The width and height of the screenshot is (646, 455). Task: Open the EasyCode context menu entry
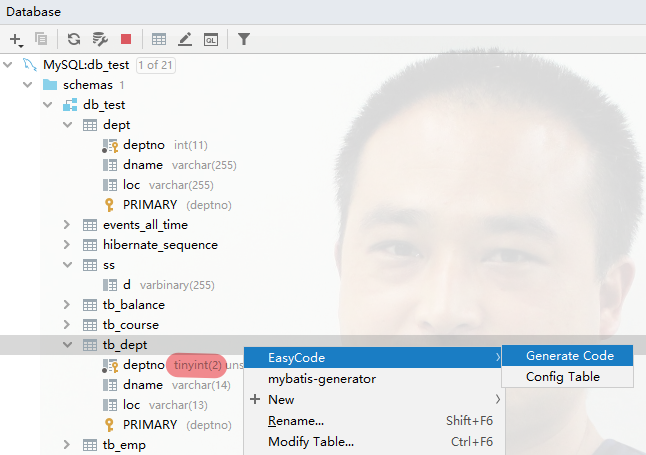click(x=373, y=357)
